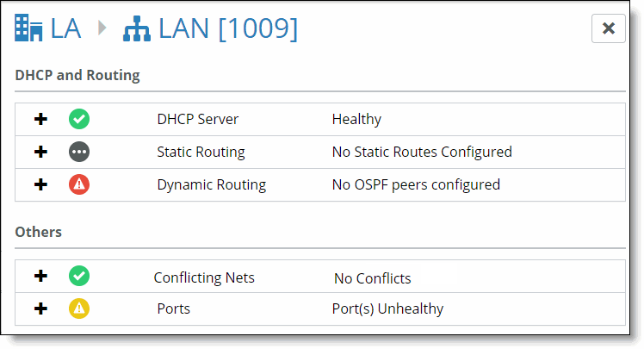
Task: Open the LAN [1009] breadcrumb link
Action: (x=228, y=28)
